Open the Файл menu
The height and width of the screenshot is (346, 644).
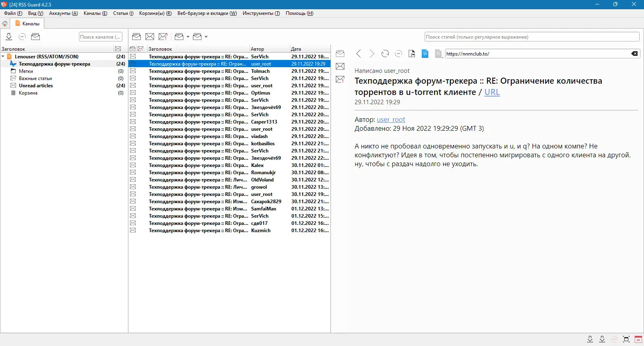(13, 13)
